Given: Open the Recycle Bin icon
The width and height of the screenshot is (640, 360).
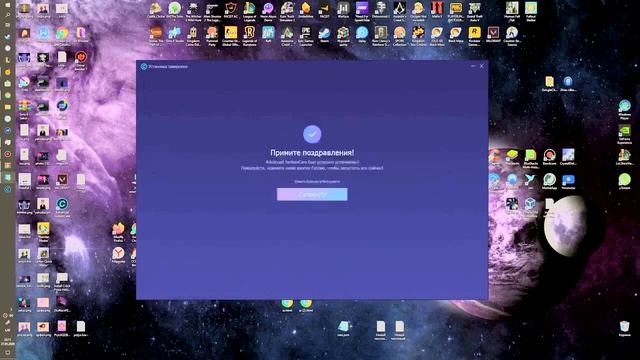Looking at the screenshot, I should point(624,328).
